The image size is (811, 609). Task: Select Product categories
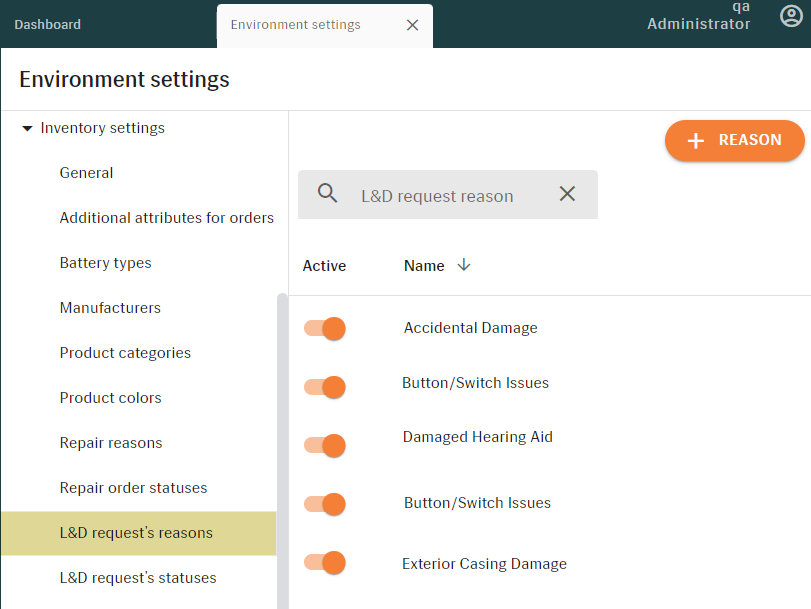click(125, 353)
